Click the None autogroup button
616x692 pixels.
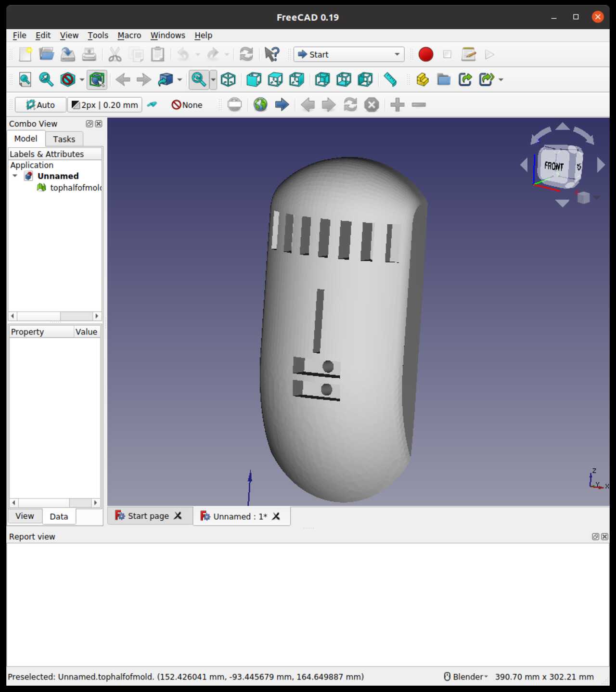[187, 105]
